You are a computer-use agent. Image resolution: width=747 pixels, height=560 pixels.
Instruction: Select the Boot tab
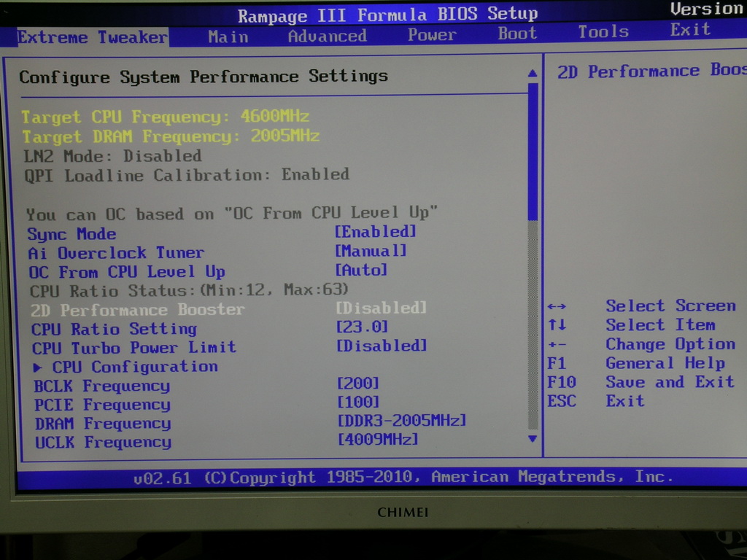pos(517,34)
